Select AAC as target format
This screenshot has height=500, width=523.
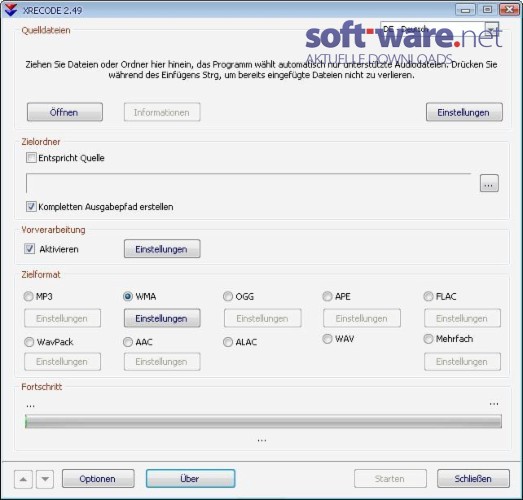pyautogui.click(x=128, y=342)
